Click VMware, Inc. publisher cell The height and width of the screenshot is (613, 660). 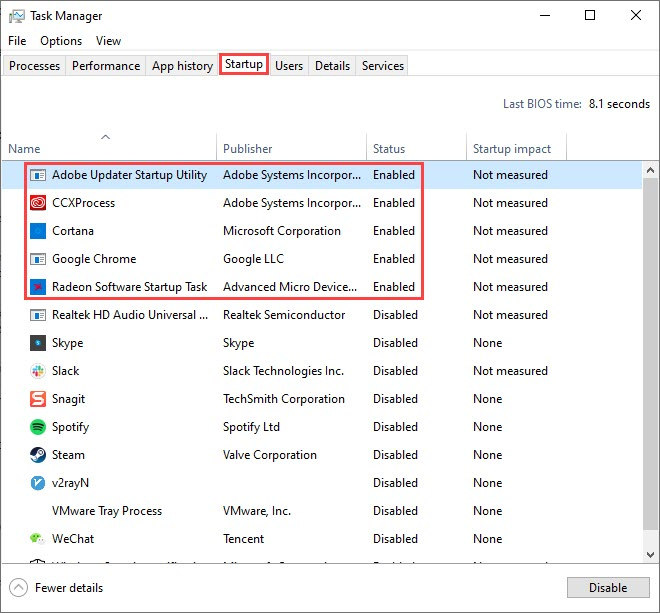tap(257, 511)
